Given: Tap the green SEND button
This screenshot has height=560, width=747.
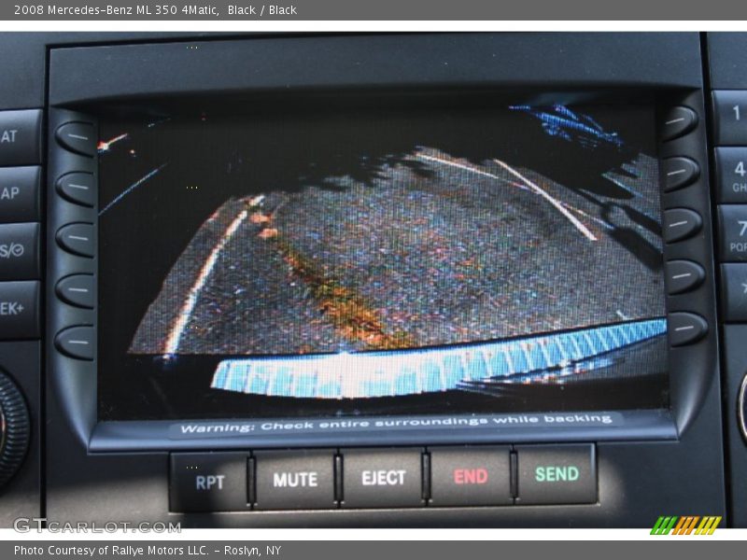Looking at the screenshot, I should pos(556,473).
